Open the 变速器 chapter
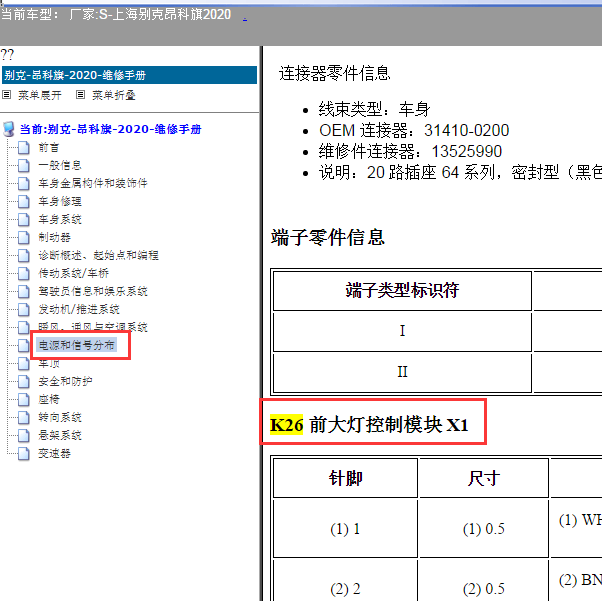The image size is (602, 601). click(55, 454)
